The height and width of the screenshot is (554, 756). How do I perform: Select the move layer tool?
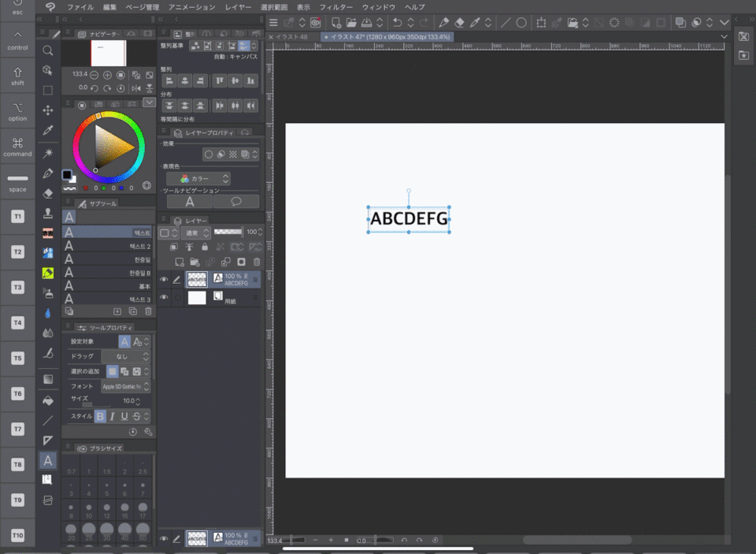[x=47, y=110]
